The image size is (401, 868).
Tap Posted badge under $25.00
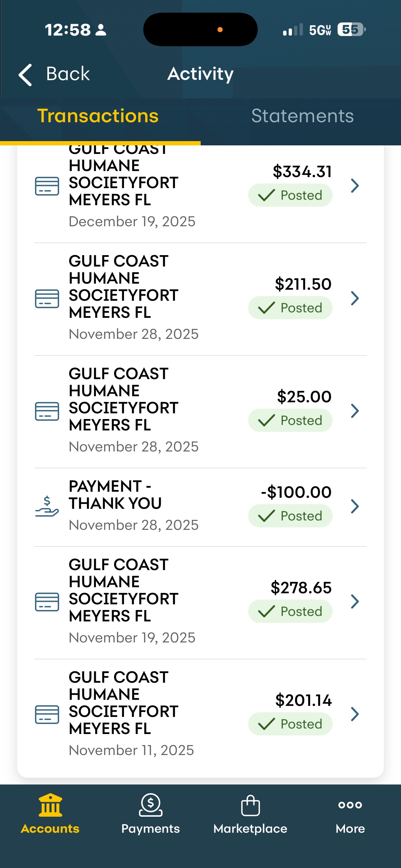290,420
